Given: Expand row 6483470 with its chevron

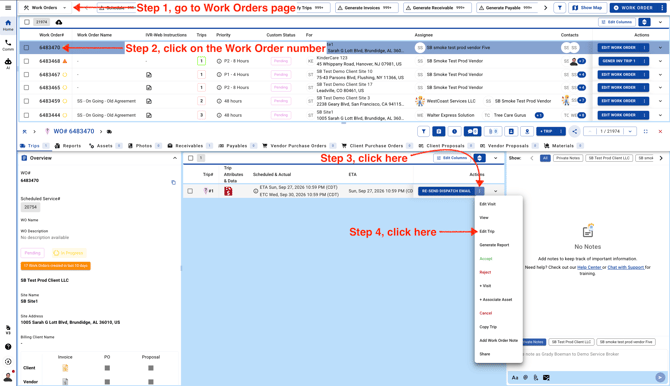Looking at the screenshot, I should pos(660,47).
